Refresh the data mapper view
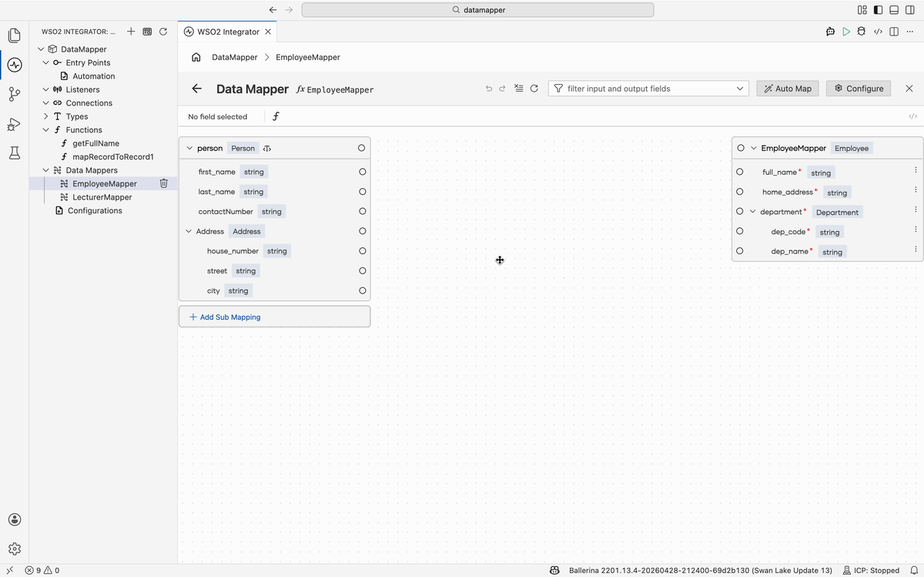Viewport: 924px width, 577px height. tap(534, 89)
